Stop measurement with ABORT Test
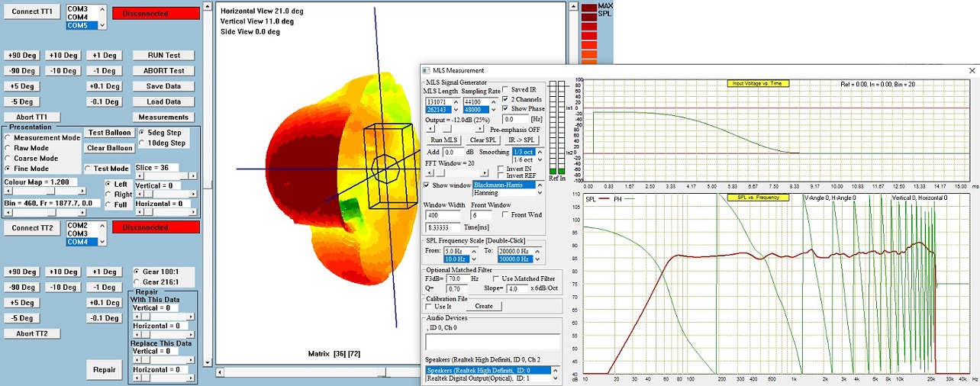 (x=163, y=71)
